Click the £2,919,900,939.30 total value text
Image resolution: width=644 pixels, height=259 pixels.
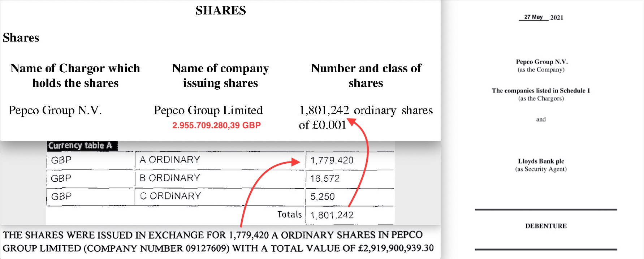[x=396, y=249]
